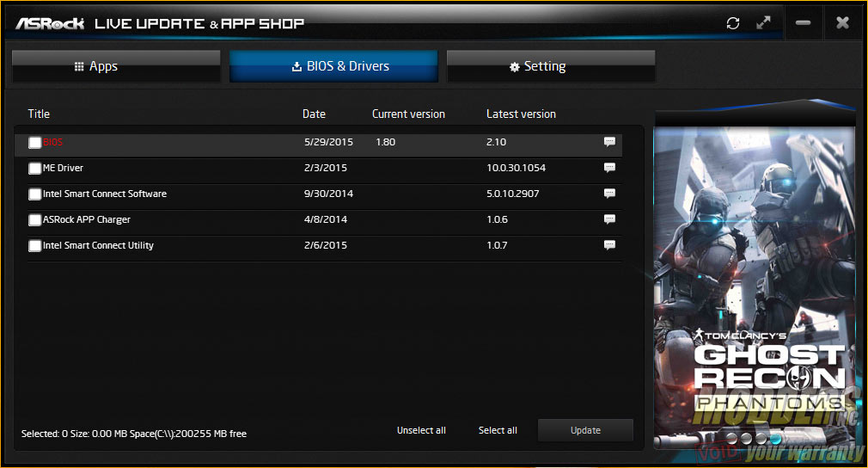Check the BIOS checkbox
Image resolution: width=868 pixels, height=468 pixels.
35,143
